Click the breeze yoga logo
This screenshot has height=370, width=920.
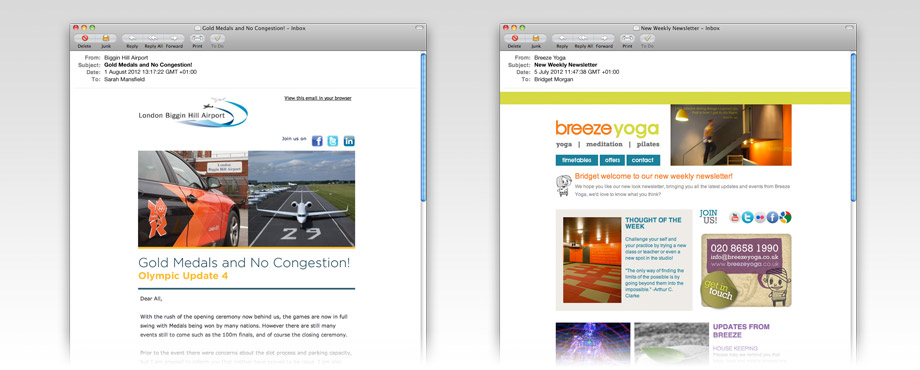pyautogui.click(x=607, y=129)
